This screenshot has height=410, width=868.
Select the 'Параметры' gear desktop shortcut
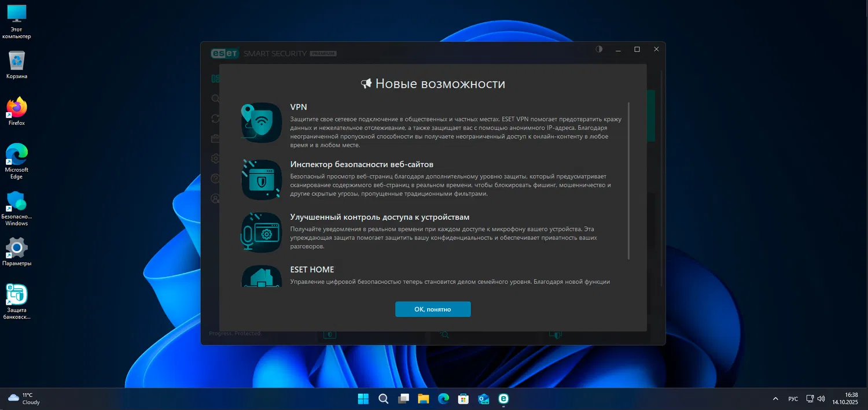coord(17,252)
